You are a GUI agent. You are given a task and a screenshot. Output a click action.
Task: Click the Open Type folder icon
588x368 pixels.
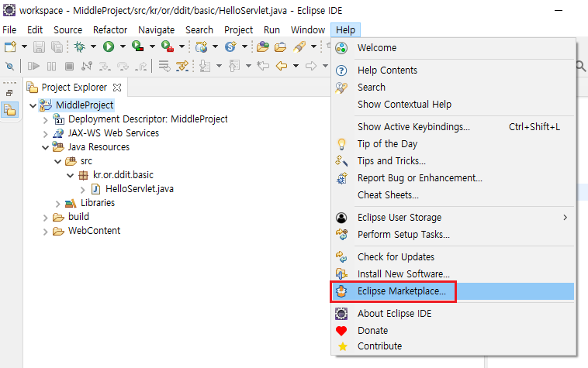click(x=263, y=46)
